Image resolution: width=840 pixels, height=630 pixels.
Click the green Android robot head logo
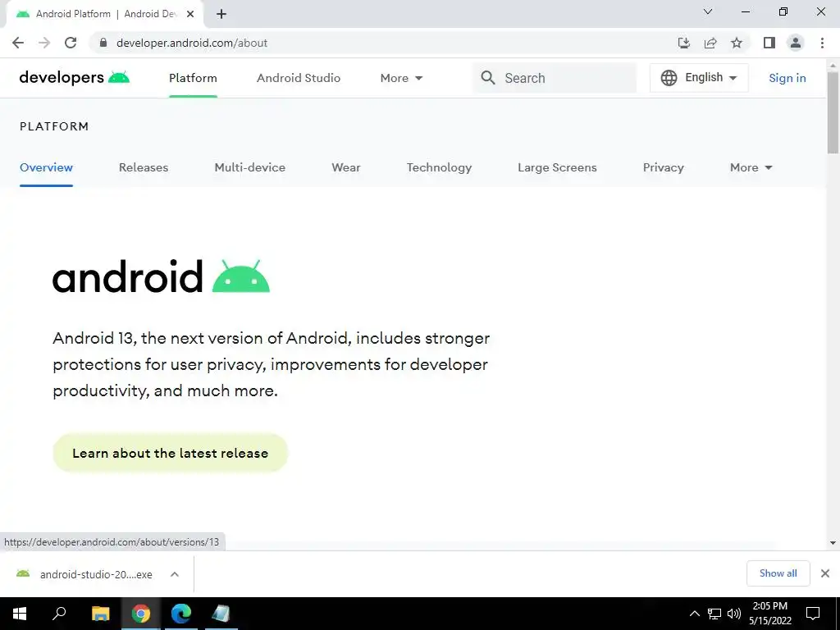[241, 276]
